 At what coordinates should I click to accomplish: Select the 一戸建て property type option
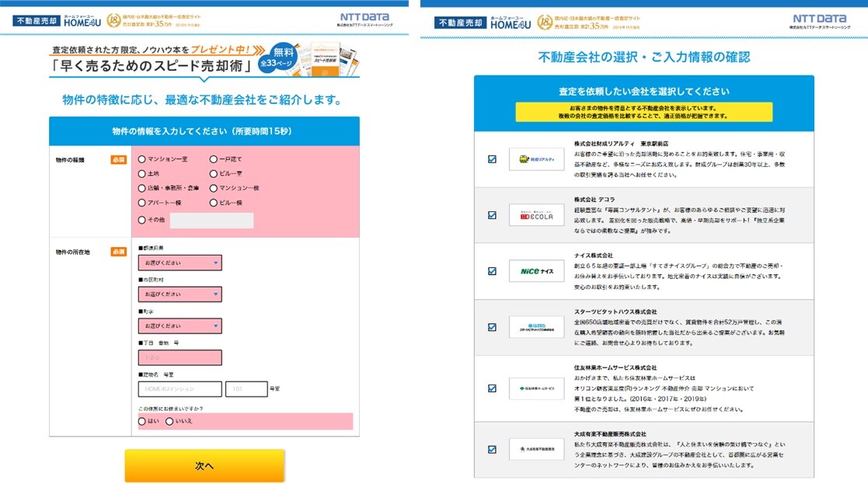(x=214, y=159)
